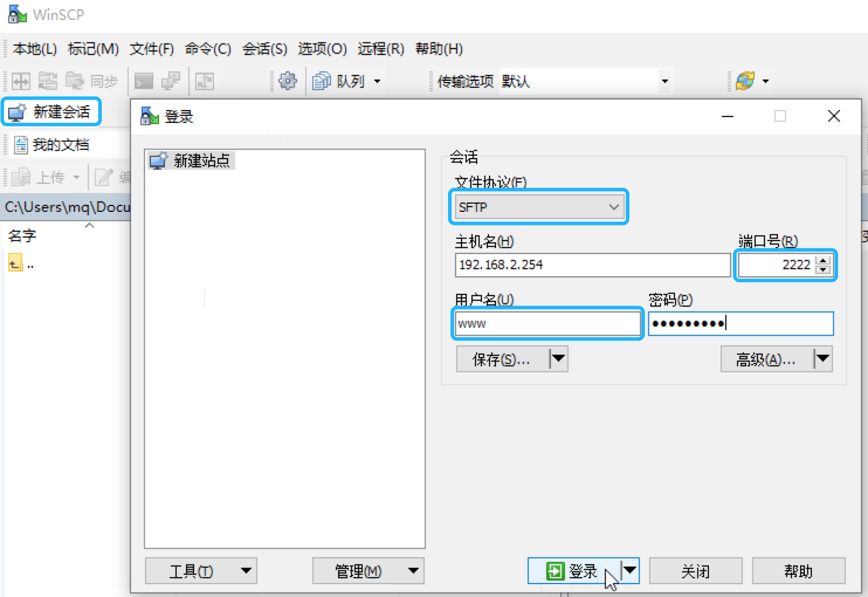868x597 pixels.
Task: Open the Tools (工具) dropdown button
Action: (201, 571)
